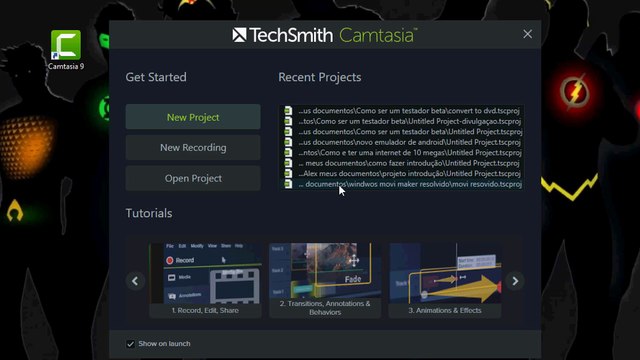Open the Animations & Effects tutorial
Viewport: 640px width, 360px height.
point(445,280)
